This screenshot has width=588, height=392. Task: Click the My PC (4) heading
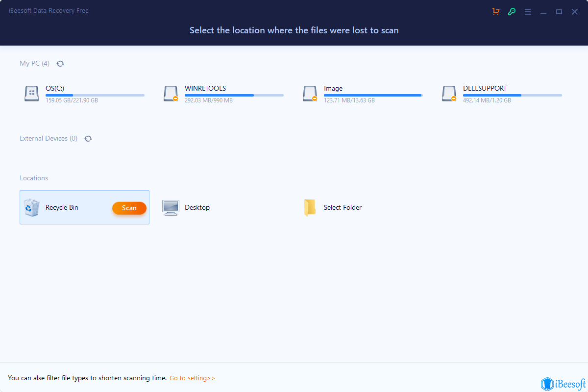(34, 63)
